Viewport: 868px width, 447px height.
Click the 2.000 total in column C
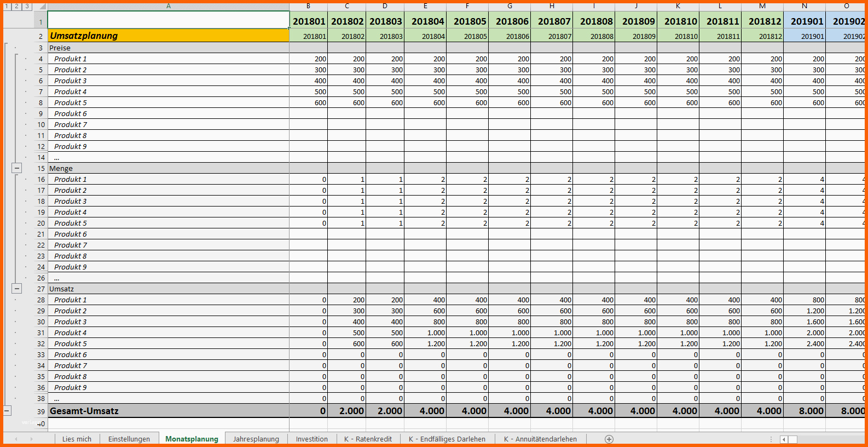pyautogui.click(x=347, y=411)
